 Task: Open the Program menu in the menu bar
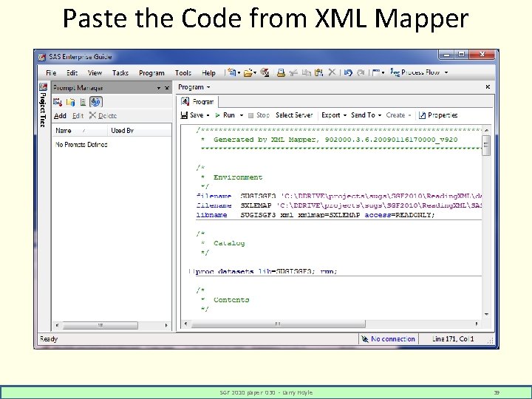pyautogui.click(x=151, y=72)
